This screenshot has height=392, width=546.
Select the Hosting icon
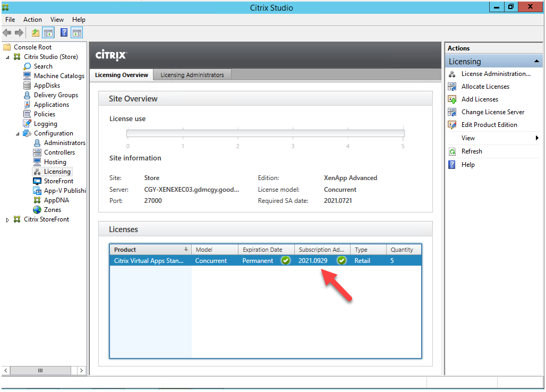tap(37, 162)
